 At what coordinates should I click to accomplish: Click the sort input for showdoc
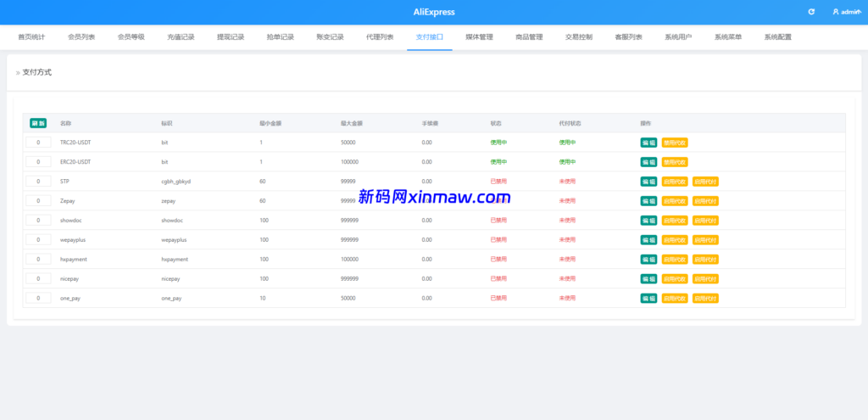click(39, 220)
